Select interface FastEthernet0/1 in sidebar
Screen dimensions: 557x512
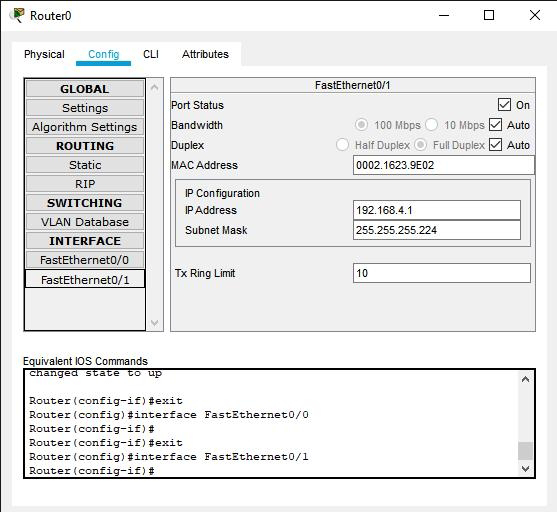coord(85,280)
